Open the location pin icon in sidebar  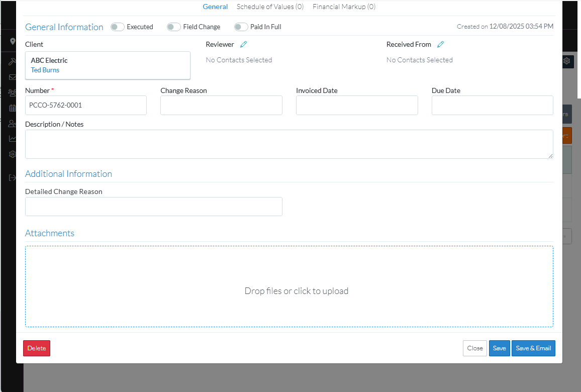[x=13, y=42]
